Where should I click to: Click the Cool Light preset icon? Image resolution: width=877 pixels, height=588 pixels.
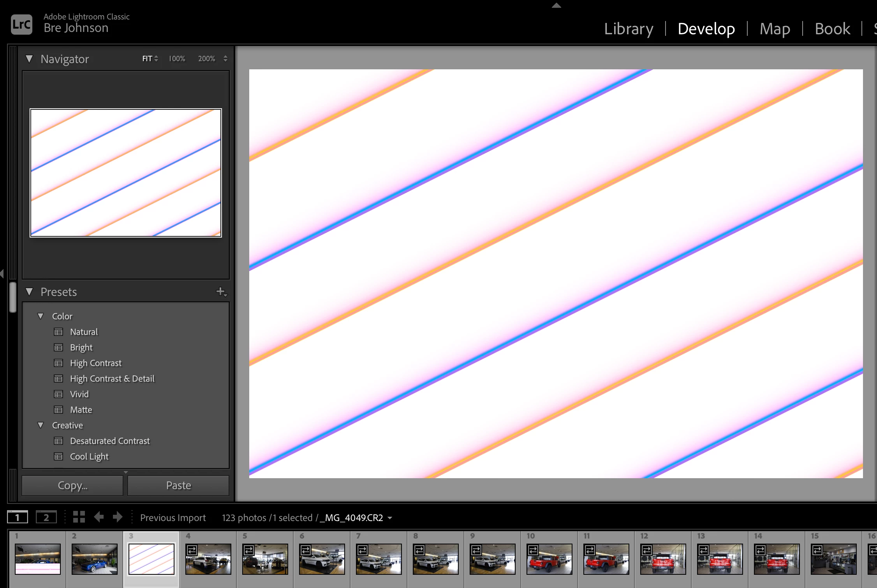pos(58,456)
